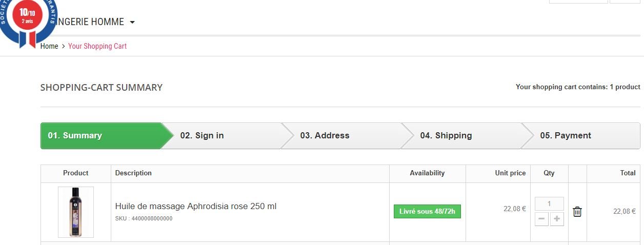Image resolution: width=644 pixels, height=245 pixels.
Task: Increase quantity with the plus button
Action: click(557, 219)
